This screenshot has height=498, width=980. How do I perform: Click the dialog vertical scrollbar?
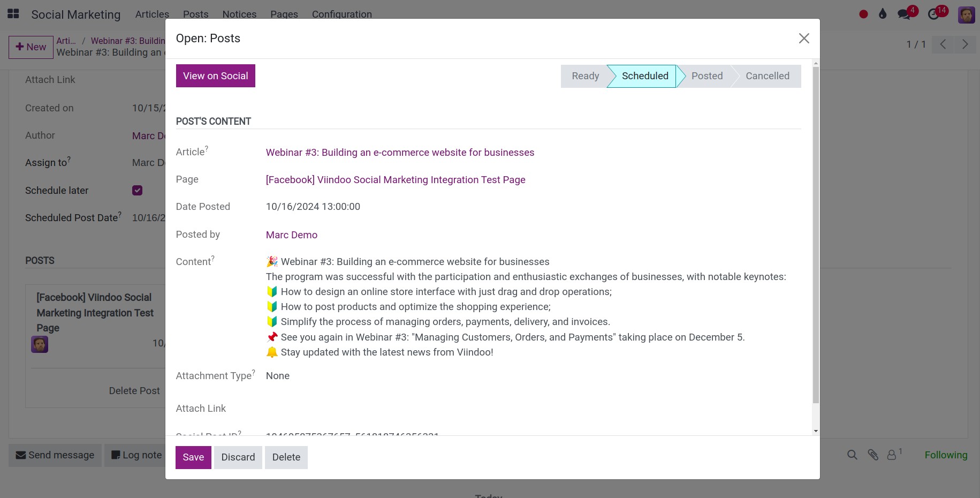coord(816,235)
